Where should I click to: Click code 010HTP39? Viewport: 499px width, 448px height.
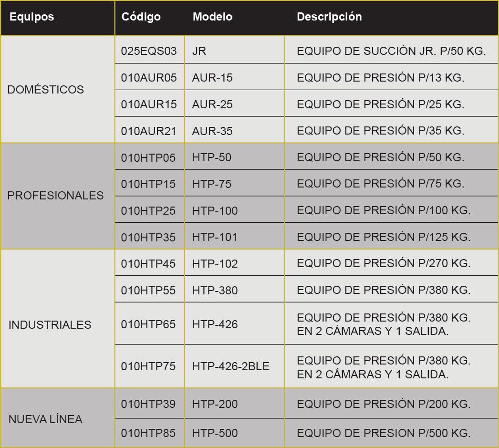(x=148, y=405)
